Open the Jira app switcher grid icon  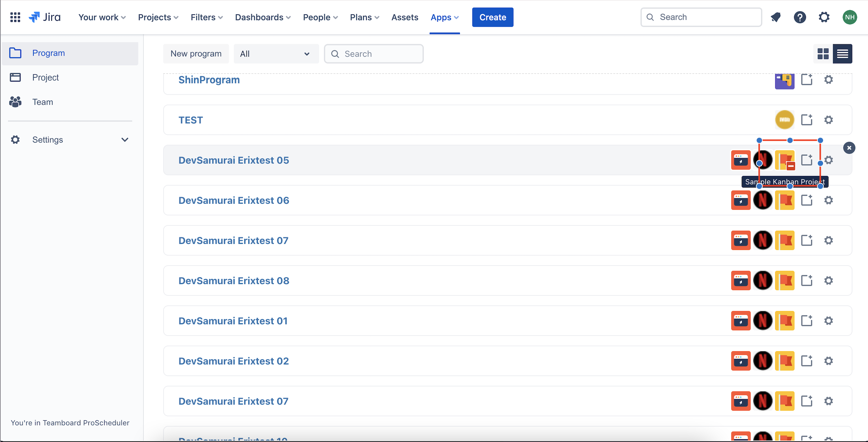pyautogui.click(x=15, y=17)
